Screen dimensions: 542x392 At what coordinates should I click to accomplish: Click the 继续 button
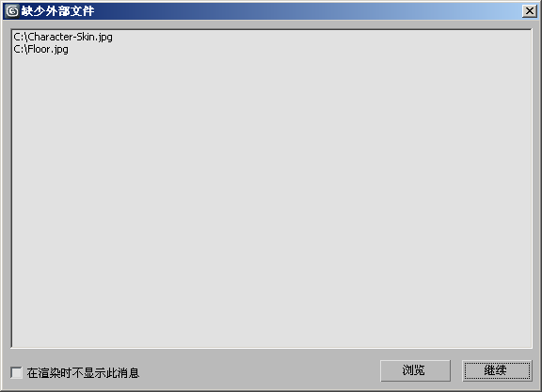click(497, 370)
